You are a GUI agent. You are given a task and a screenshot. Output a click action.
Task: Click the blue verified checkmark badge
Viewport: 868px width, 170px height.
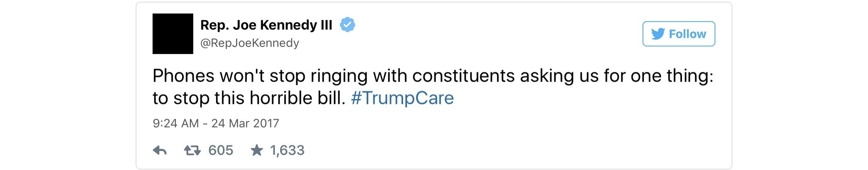(348, 25)
